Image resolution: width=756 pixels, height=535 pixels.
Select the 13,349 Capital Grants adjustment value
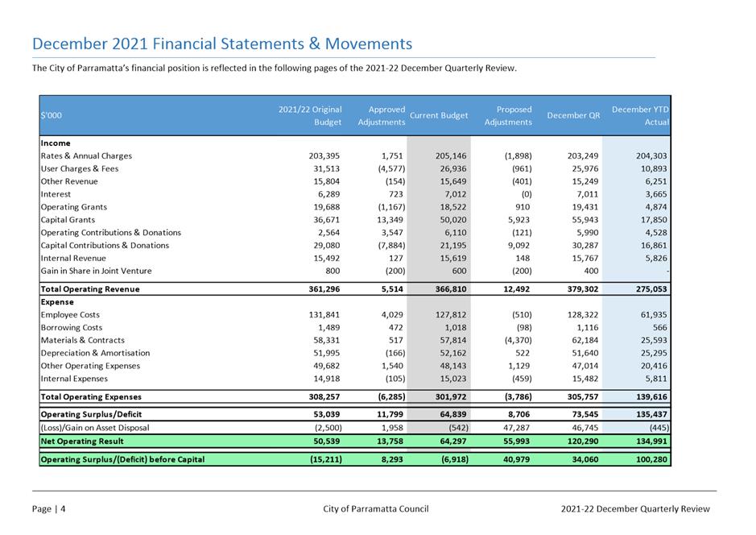tap(390, 220)
